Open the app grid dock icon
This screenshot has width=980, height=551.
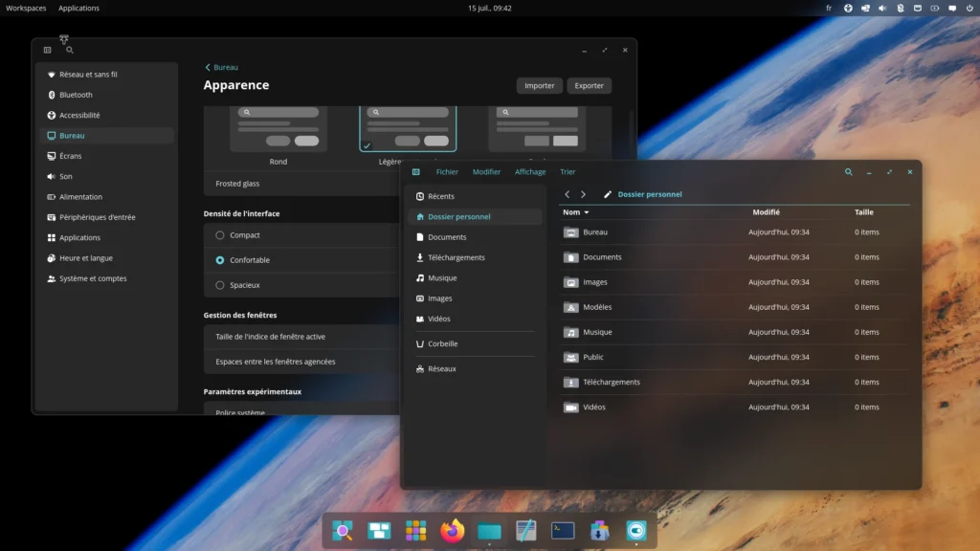(x=415, y=530)
